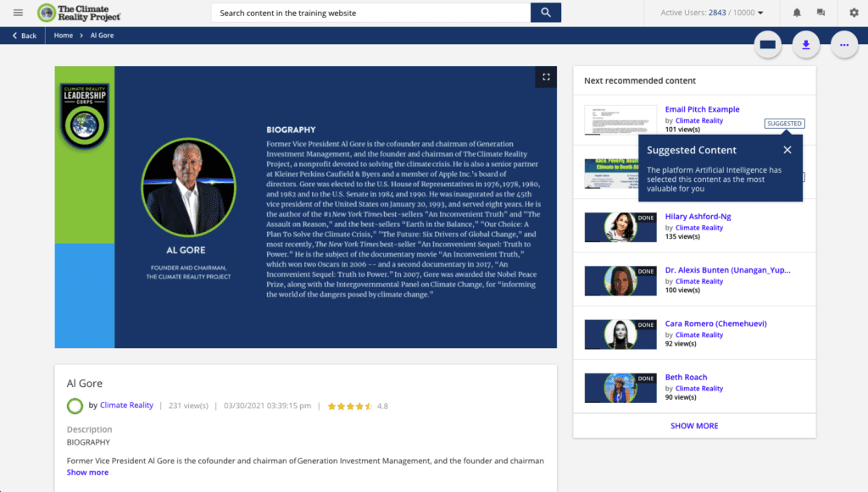
Task: Click the dark rectangle view mode button
Action: 768,45
